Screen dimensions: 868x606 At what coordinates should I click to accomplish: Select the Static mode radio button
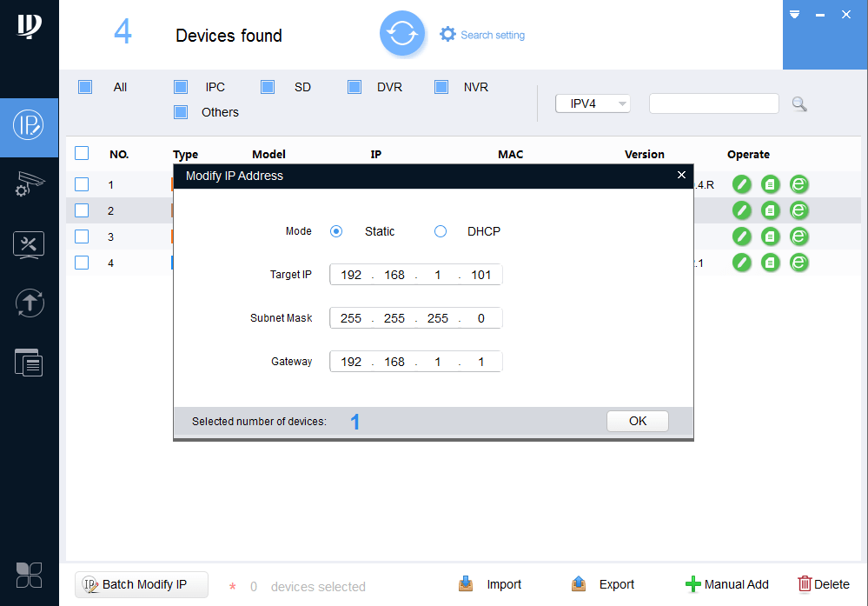pyautogui.click(x=336, y=231)
